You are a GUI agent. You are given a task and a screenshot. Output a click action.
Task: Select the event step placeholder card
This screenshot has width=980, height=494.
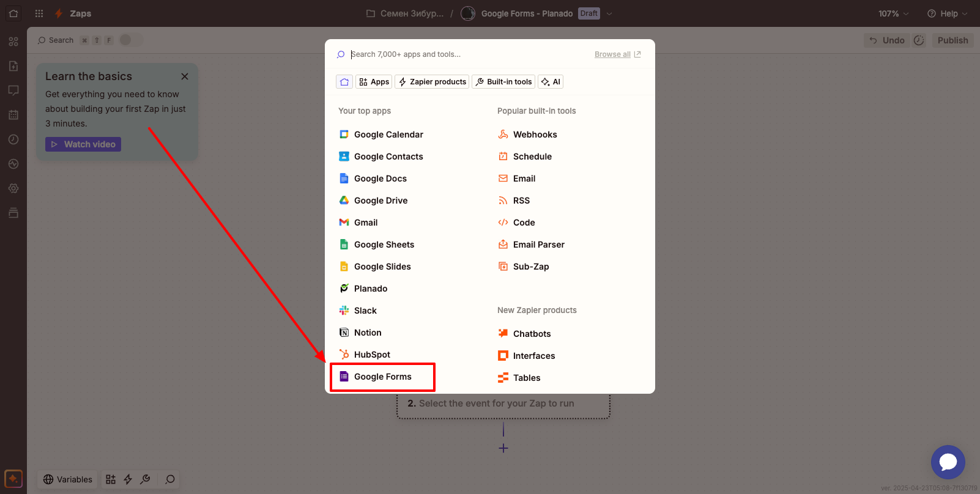click(x=503, y=405)
